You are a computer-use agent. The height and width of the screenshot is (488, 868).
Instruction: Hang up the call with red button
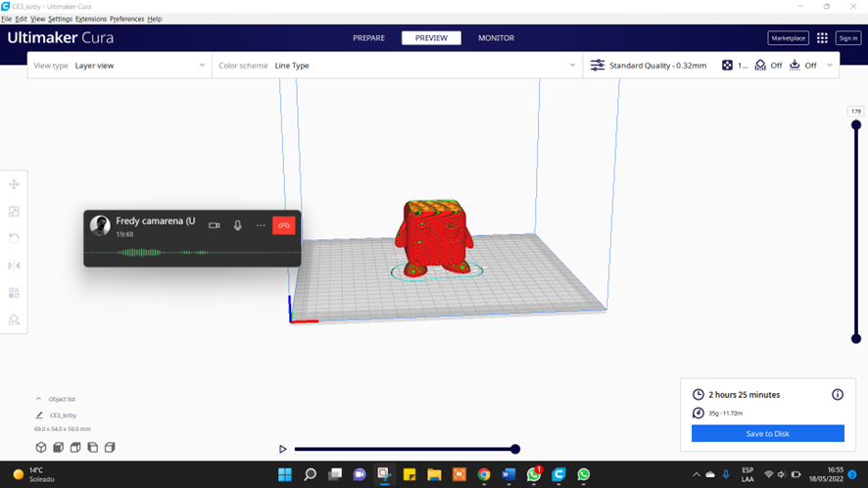click(x=283, y=225)
